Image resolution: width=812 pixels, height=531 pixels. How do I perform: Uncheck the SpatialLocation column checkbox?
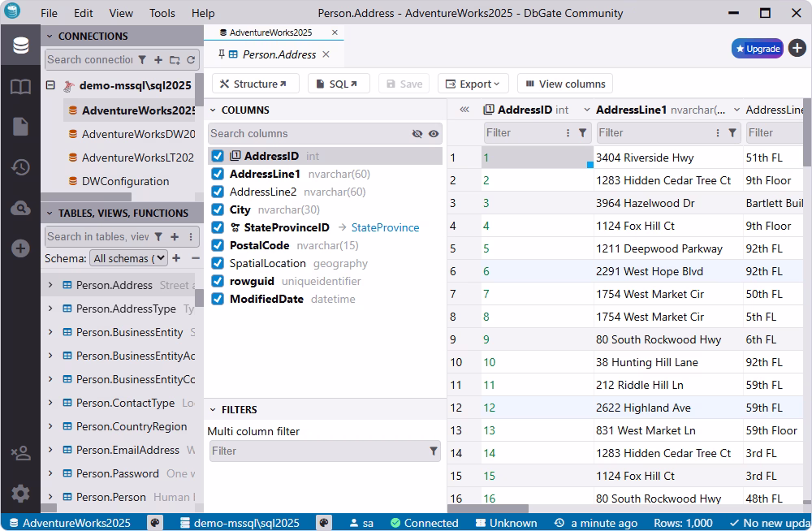click(x=218, y=264)
